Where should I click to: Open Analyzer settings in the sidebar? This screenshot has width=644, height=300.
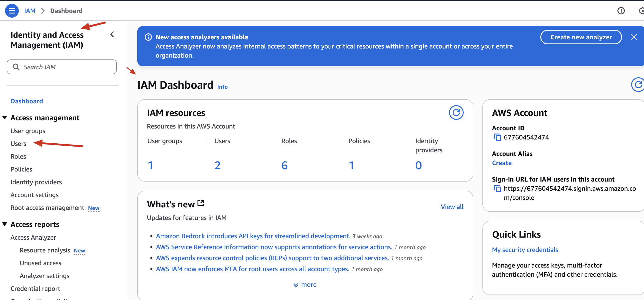click(x=44, y=276)
